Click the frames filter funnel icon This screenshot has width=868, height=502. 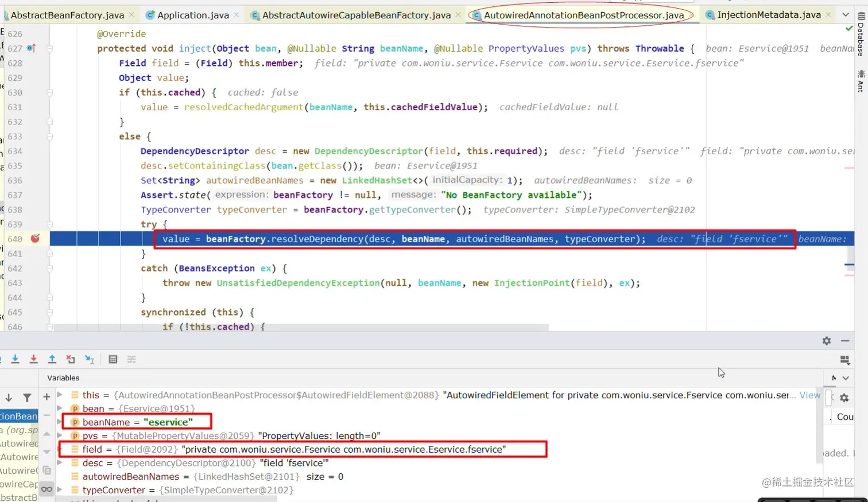tap(27, 398)
